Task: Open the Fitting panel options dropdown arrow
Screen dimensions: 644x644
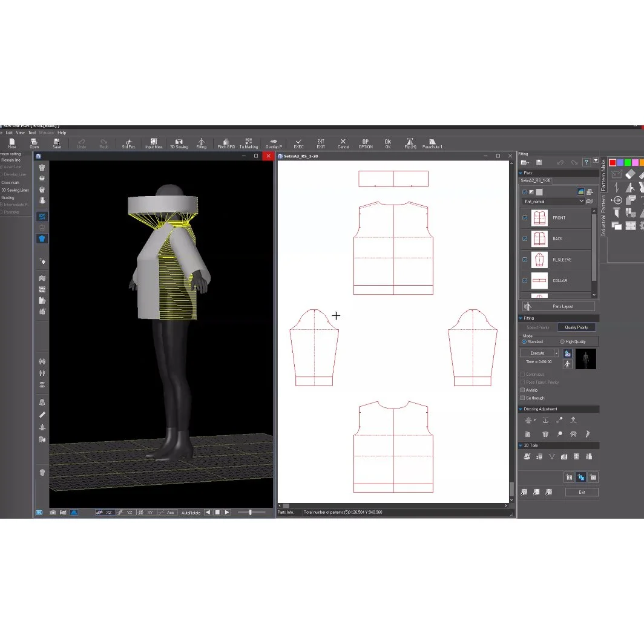Action: pos(596,161)
